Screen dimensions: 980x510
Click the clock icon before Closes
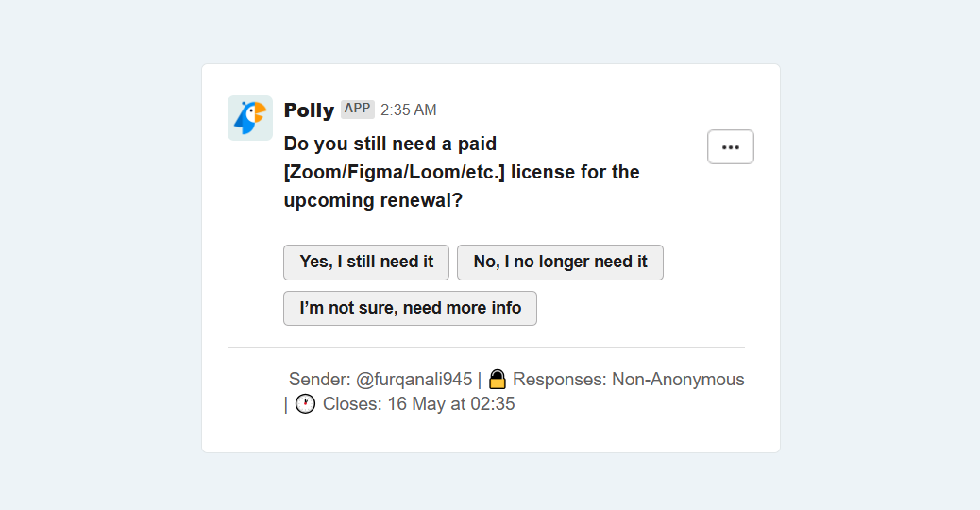pos(305,404)
